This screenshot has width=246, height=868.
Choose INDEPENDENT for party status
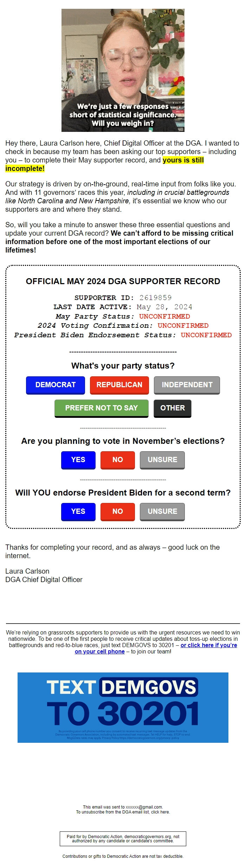point(187,385)
